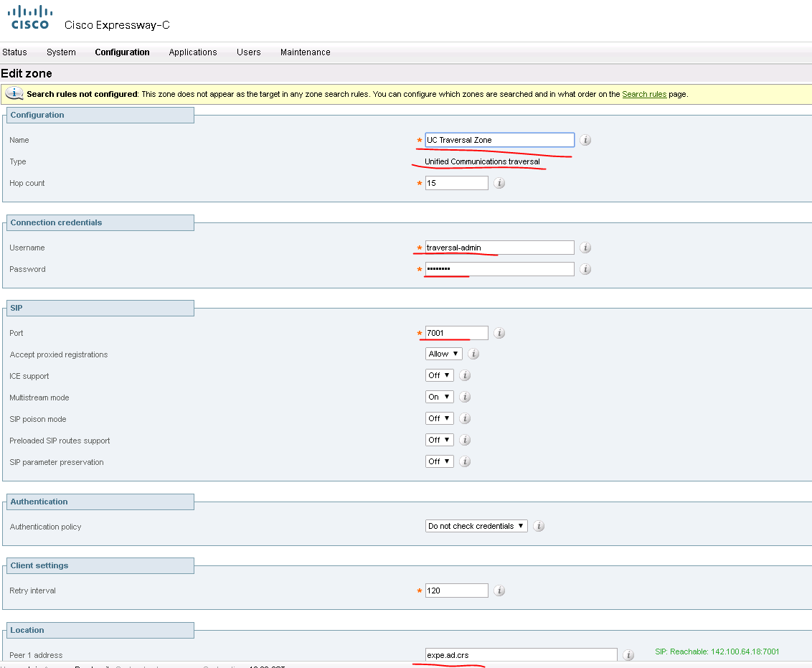
Task: Open the Configuration menu
Action: click(122, 52)
